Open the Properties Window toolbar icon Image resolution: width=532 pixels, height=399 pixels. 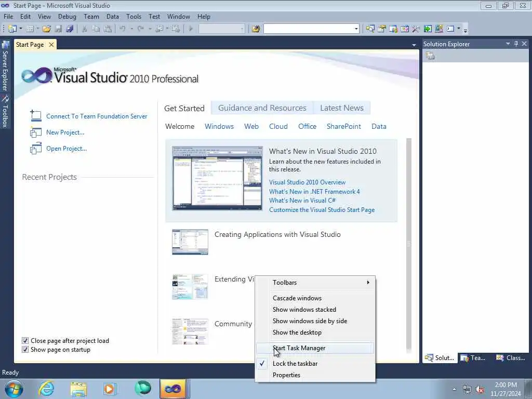pos(382,29)
